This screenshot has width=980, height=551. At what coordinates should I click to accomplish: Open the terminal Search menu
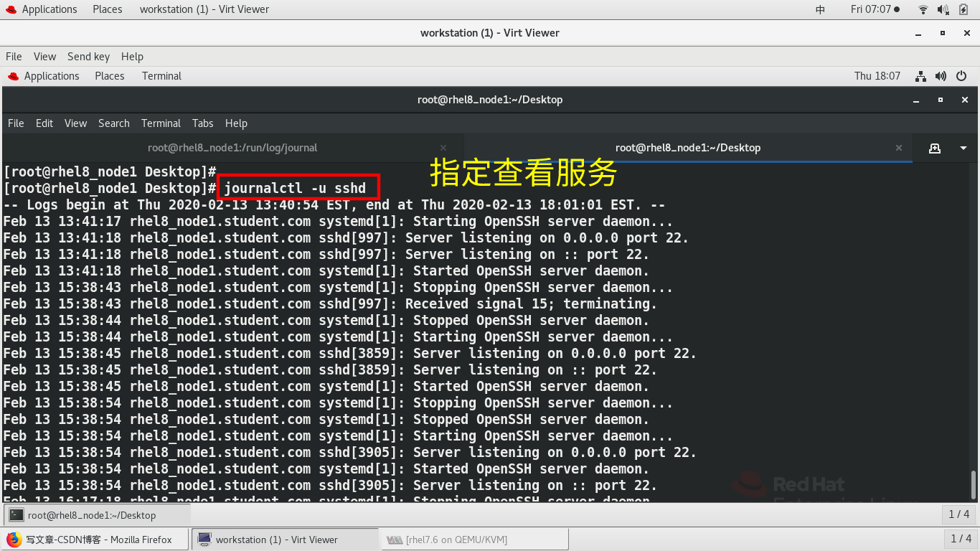[114, 123]
